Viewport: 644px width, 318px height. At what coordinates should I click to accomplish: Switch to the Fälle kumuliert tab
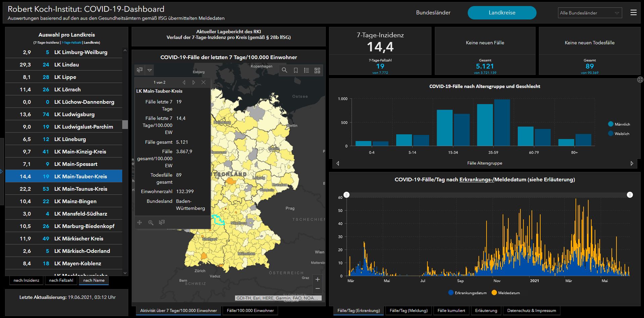click(x=451, y=311)
